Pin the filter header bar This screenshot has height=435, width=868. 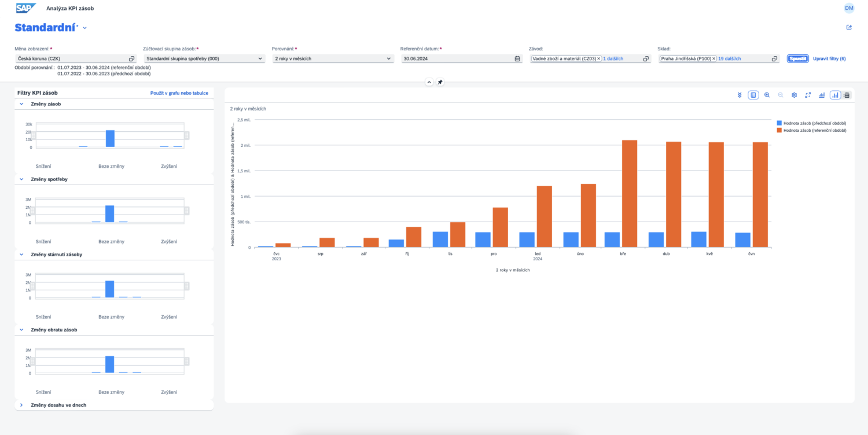click(440, 82)
